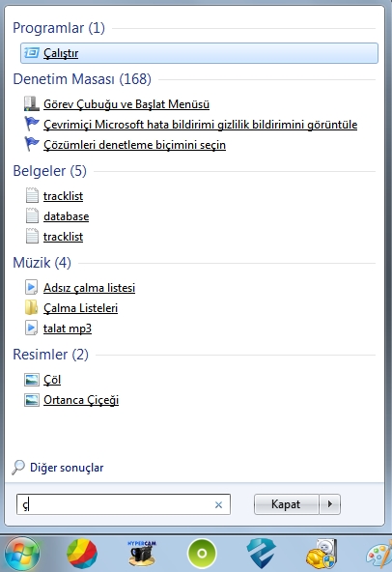Select Çözümleri denetleme biçimini seçin

[134, 145]
